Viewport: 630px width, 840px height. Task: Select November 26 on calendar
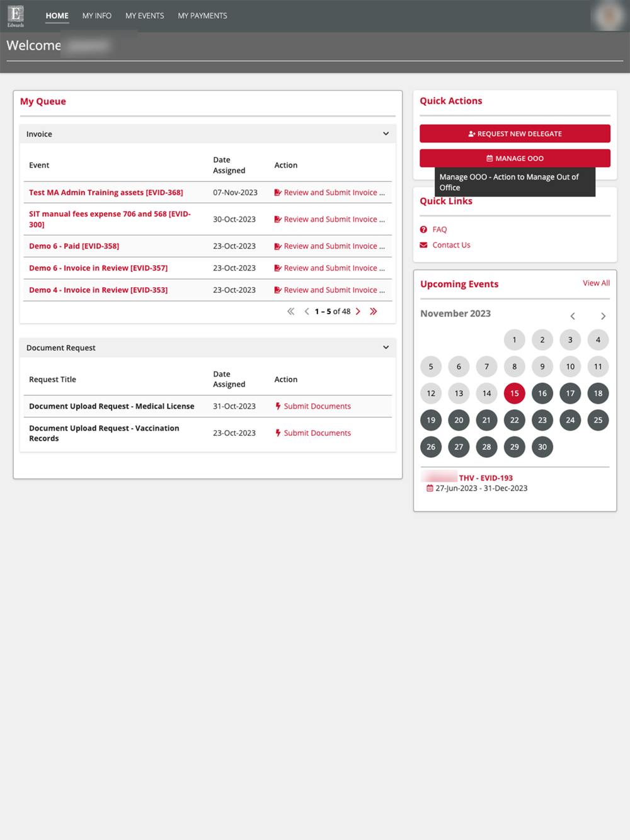pos(431,447)
